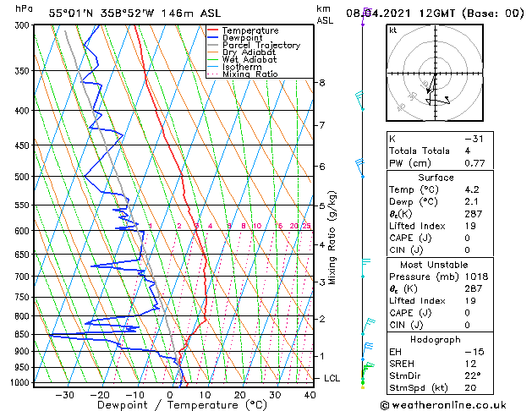532x411 pixels.
Task: Select the Mixing Ratio legend entry
Action: [243, 74]
